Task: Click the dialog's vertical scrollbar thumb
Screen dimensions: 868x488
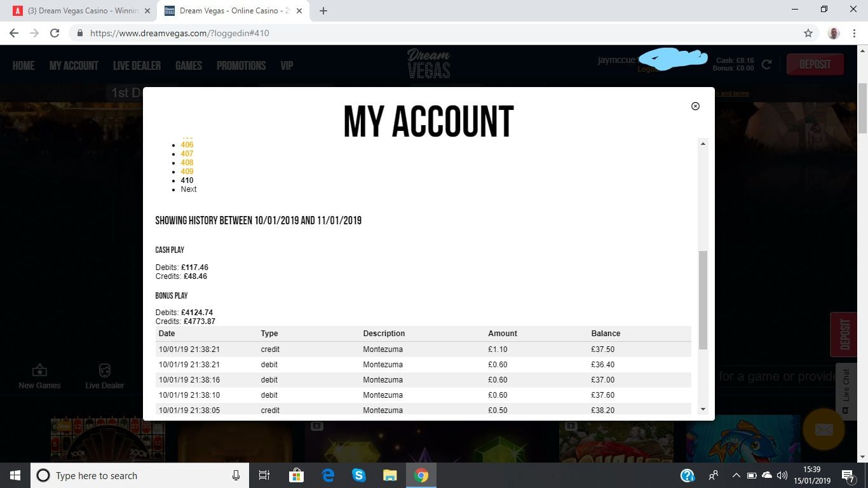Action: (703, 300)
